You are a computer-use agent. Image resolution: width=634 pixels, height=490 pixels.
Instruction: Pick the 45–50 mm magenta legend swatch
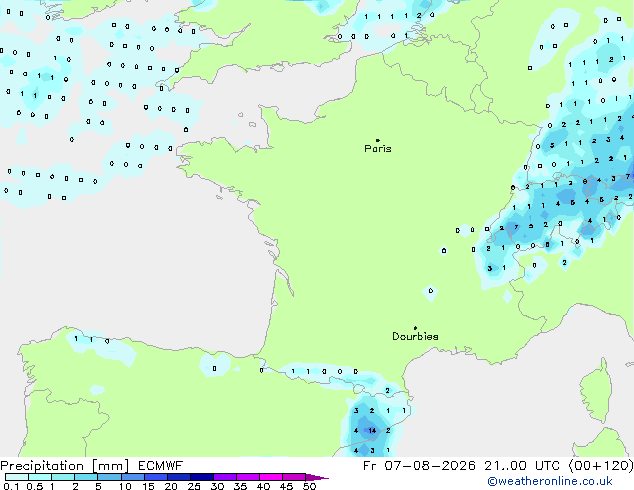(x=294, y=477)
